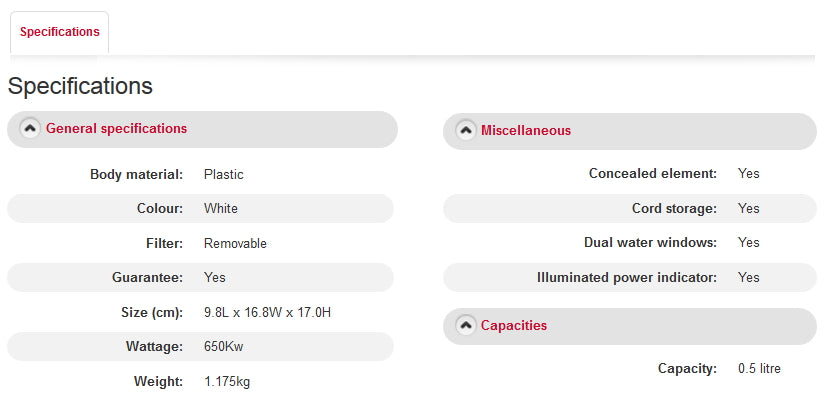Select the Body material label
The width and height of the screenshot is (834, 401).
[136, 175]
